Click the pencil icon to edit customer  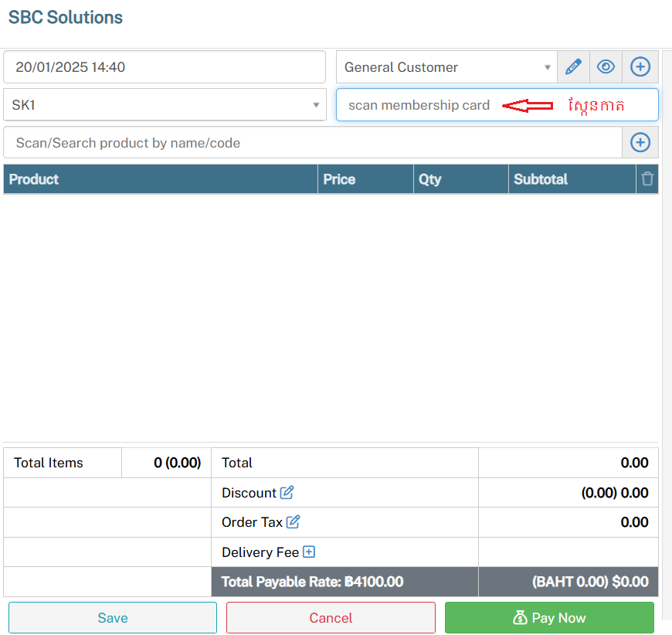[573, 67]
